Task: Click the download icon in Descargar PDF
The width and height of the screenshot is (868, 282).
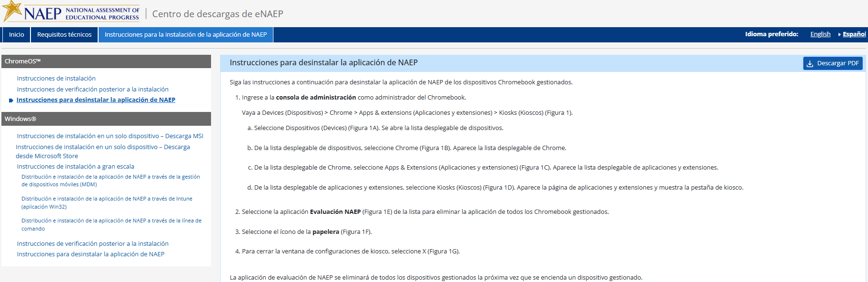Action: 810,63
